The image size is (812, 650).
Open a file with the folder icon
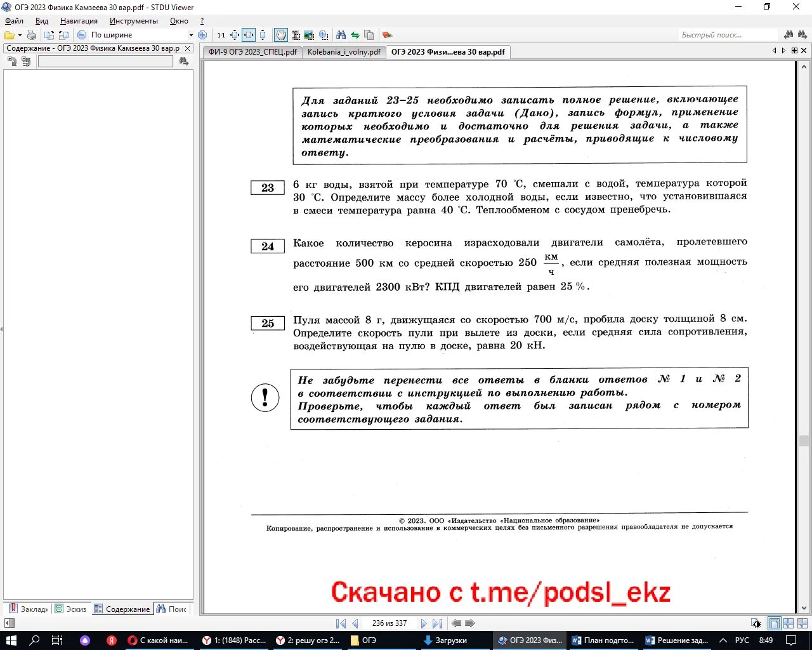[x=9, y=35]
